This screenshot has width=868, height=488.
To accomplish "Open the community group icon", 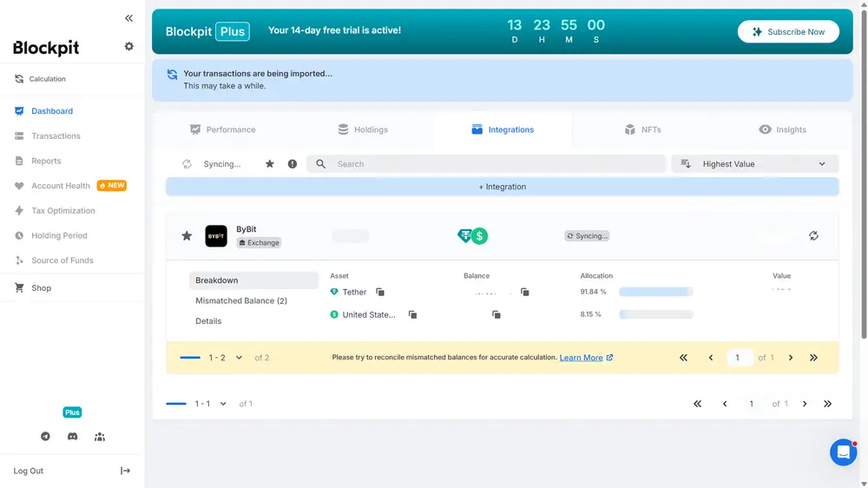I will (100, 437).
